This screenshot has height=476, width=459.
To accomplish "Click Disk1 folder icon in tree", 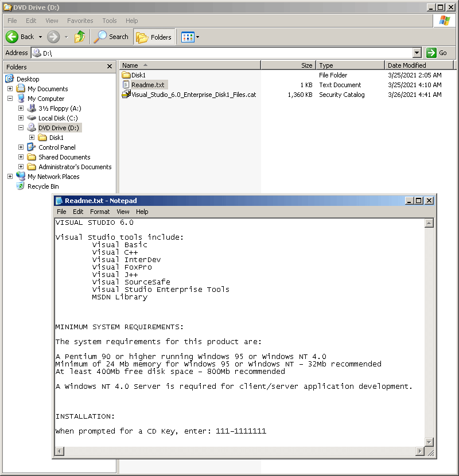I will point(42,138).
